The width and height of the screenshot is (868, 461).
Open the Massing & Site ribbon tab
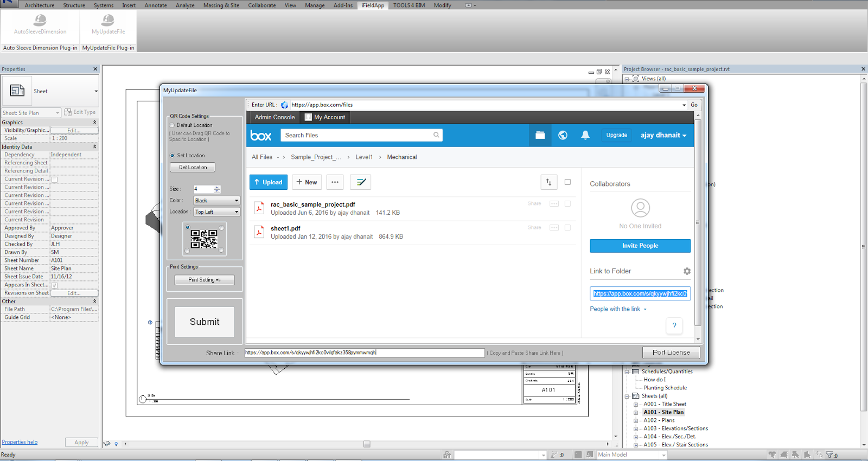click(221, 5)
